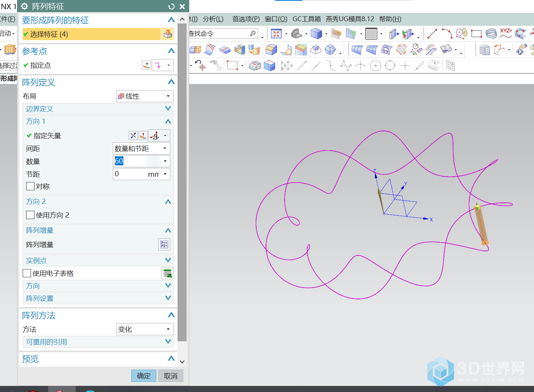This screenshot has width=534, height=392.
Task: Enable the 对称 checkbox
Action: [x=30, y=186]
